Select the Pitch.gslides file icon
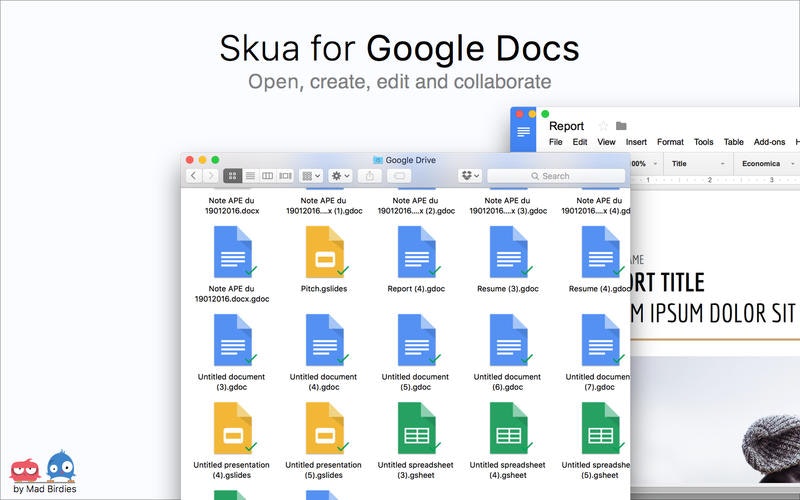Screen dimensions: 800x500 pyautogui.click(x=324, y=252)
